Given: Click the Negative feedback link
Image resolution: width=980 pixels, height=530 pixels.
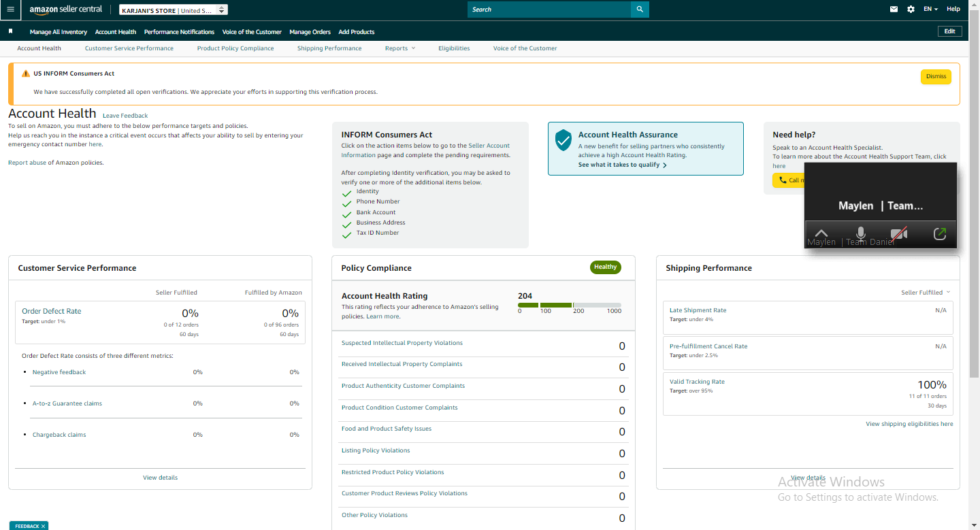Looking at the screenshot, I should [x=59, y=372].
